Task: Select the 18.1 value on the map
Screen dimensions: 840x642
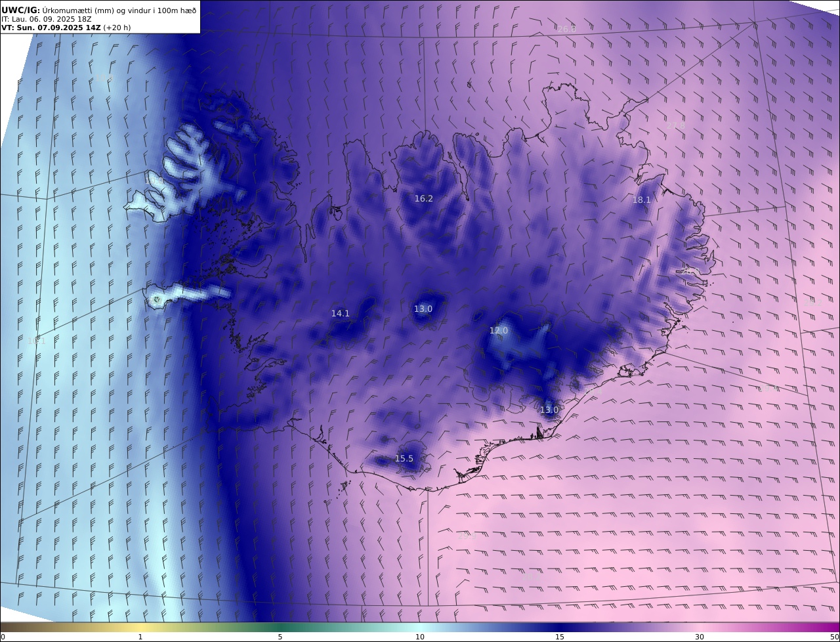Action: point(641,200)
